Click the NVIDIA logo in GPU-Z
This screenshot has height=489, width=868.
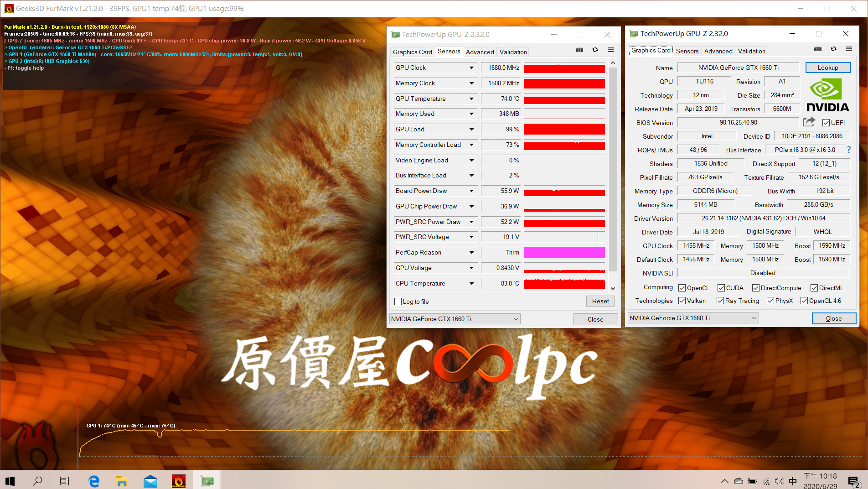pyautogui.click(x=827, y=95)
